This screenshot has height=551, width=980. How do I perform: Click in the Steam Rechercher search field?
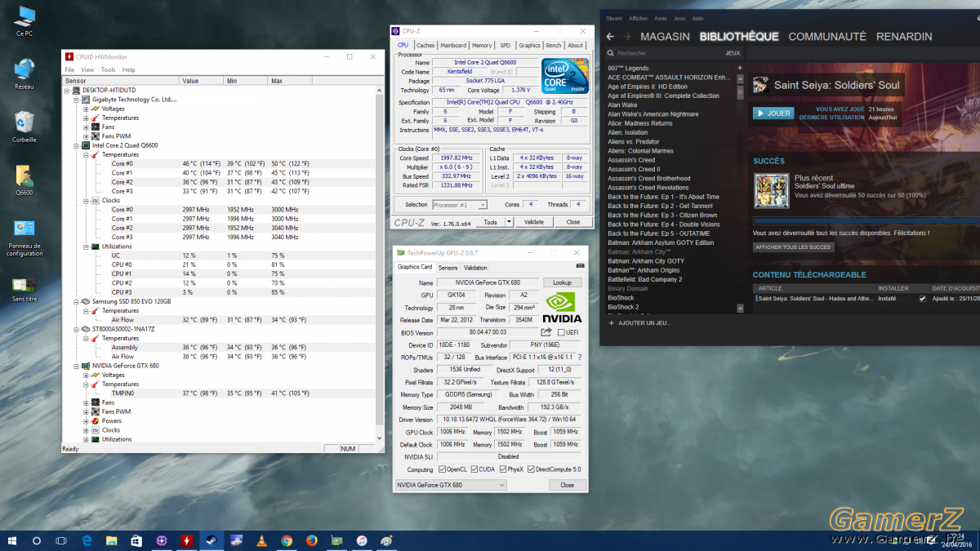click(x=662, y=53)
